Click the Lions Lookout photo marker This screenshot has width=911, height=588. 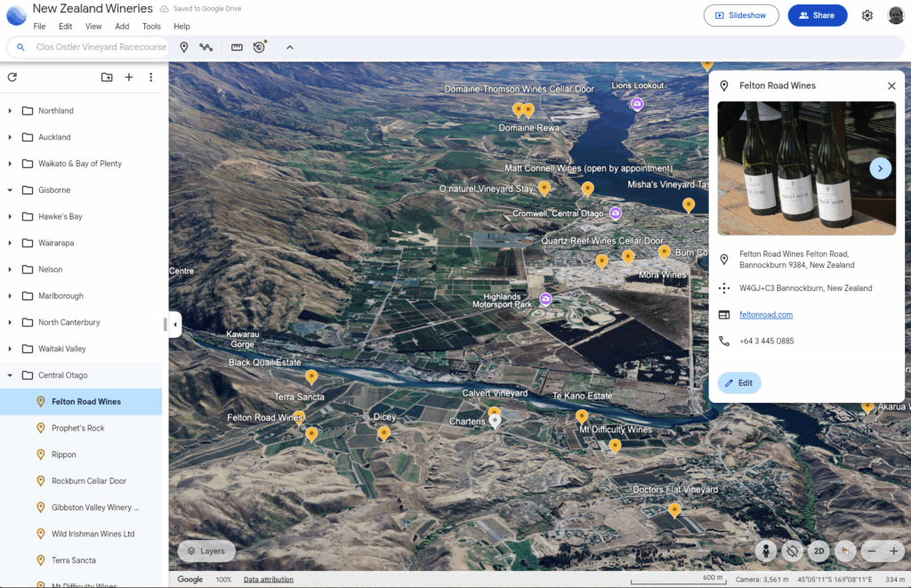coord(637,104)
